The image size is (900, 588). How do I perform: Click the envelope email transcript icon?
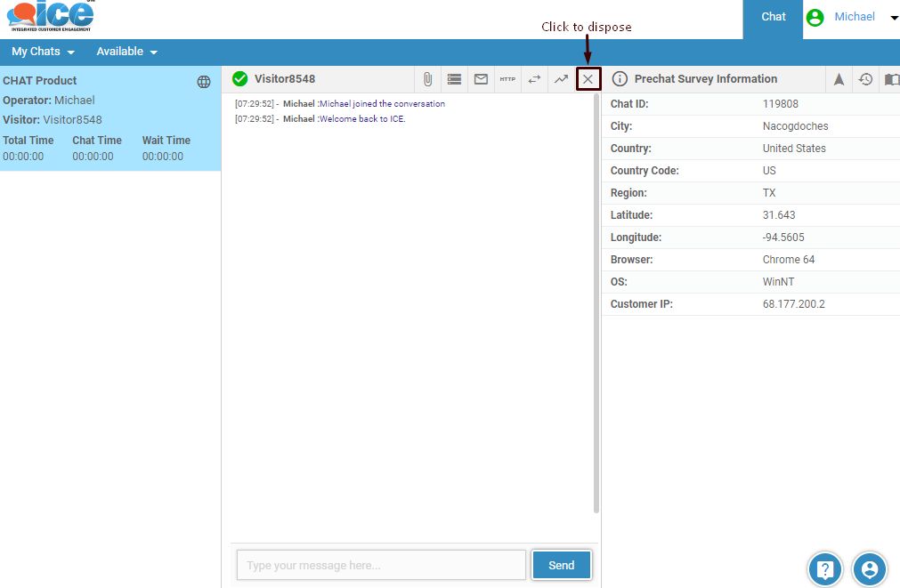click(x=481, y=79)
